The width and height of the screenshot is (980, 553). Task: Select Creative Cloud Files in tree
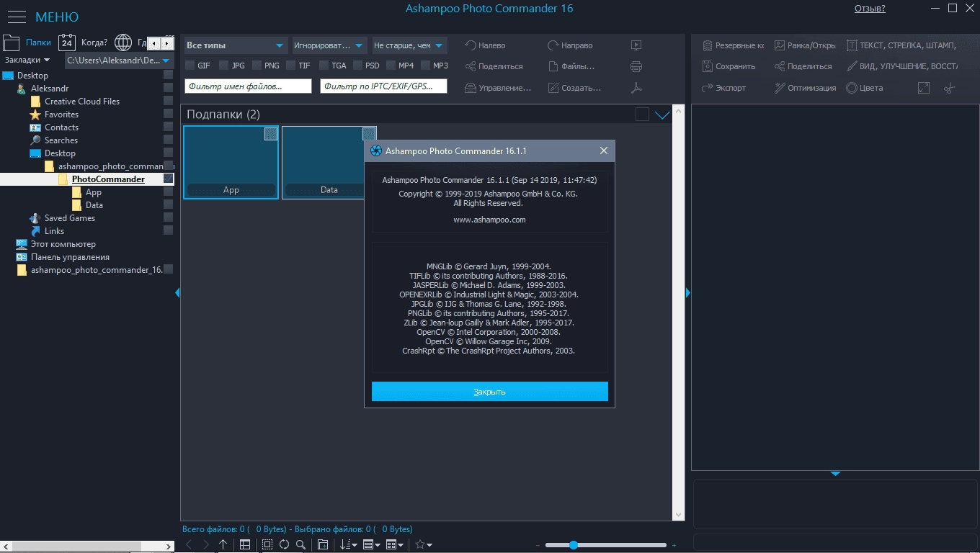click(82, 102)
